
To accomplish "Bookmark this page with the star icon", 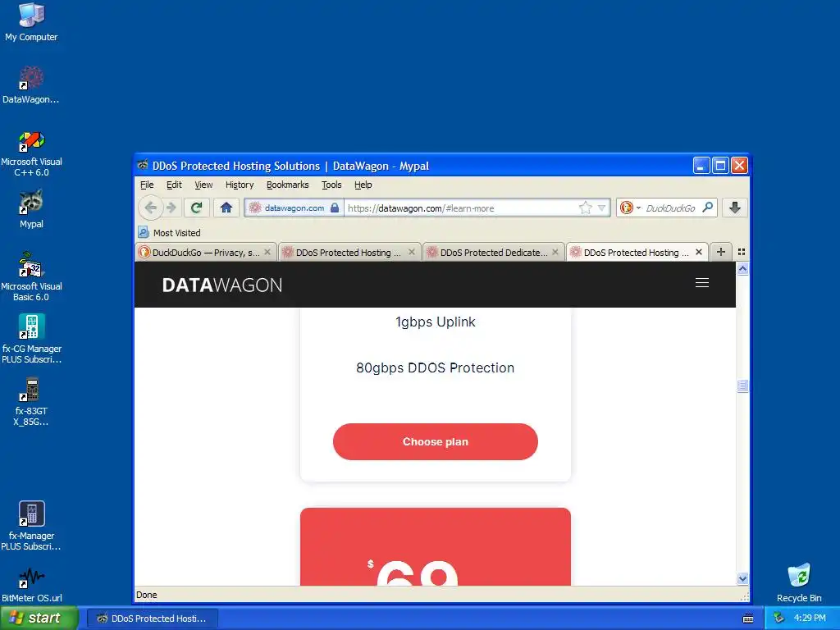I will [x=585, y=208].
